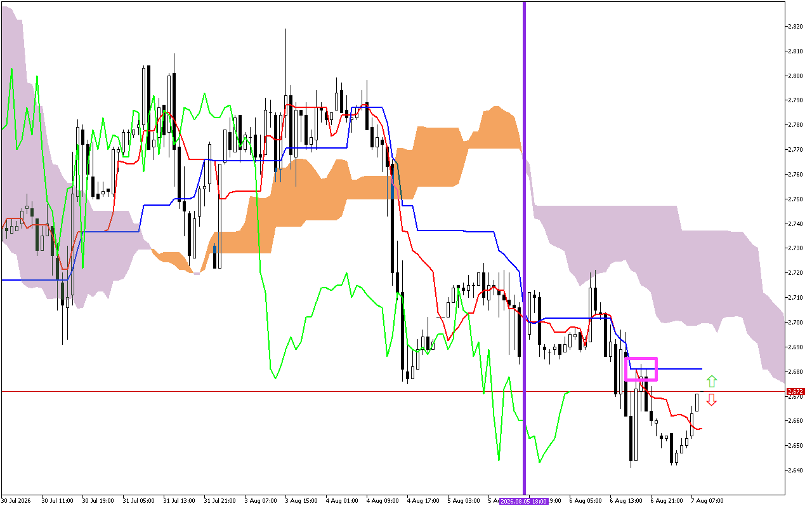Pick the 5 Aug 03:00 time label

point(464,501)
